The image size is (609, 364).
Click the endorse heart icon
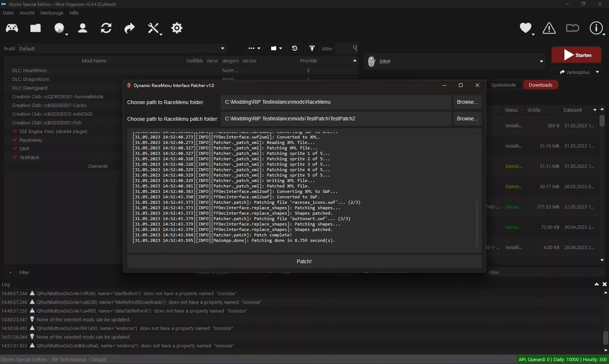(526, 28)
